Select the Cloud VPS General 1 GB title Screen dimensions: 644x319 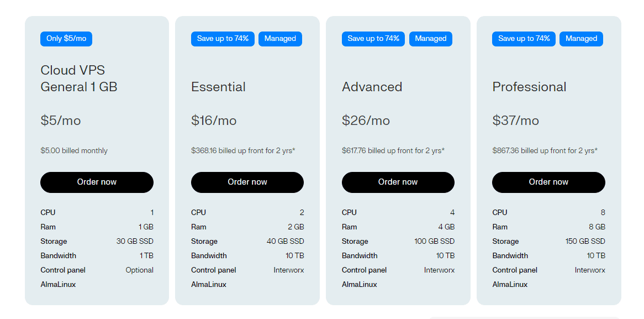point(79,79)
